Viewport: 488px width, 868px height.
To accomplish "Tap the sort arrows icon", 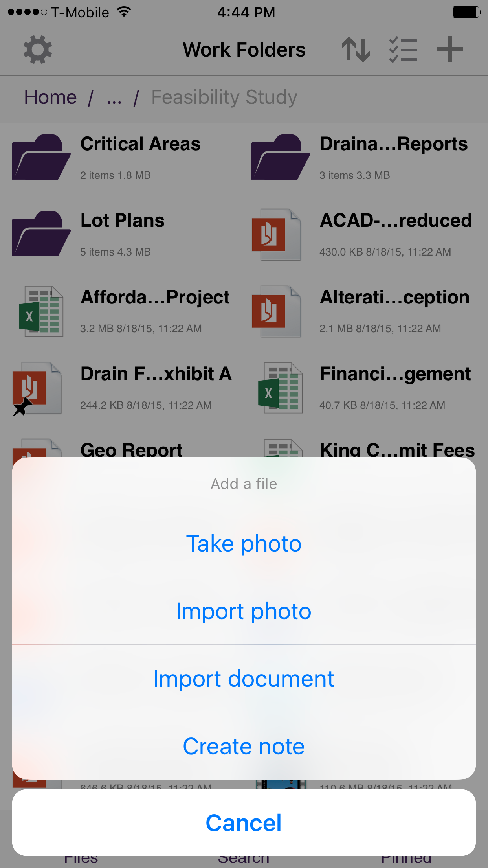I will [x=356, y=50].
